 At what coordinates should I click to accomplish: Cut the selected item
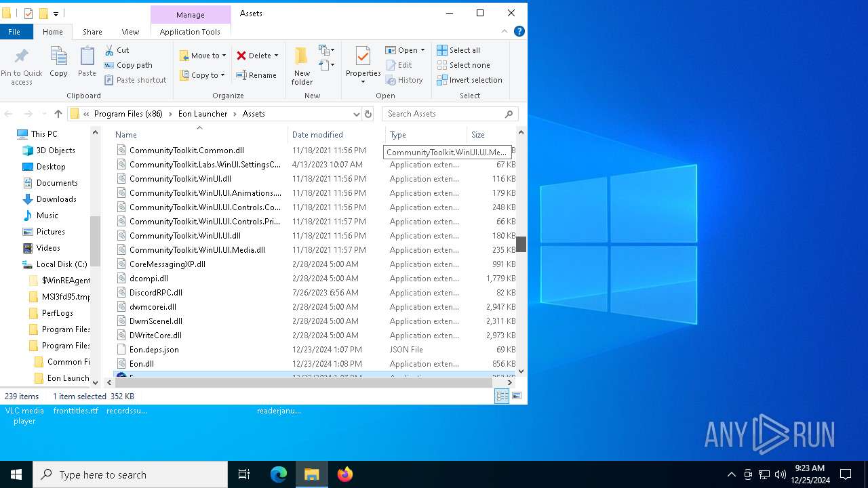coord(117,50)
